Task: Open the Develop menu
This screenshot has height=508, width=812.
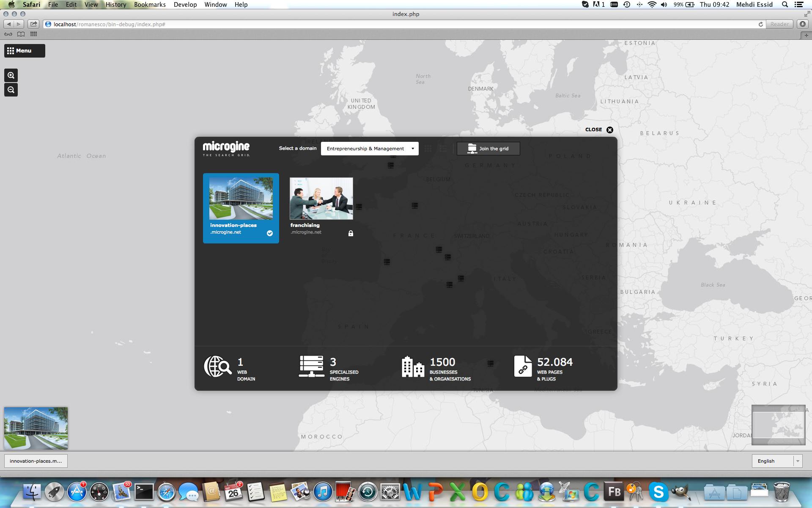Action: tap(185, 4)
